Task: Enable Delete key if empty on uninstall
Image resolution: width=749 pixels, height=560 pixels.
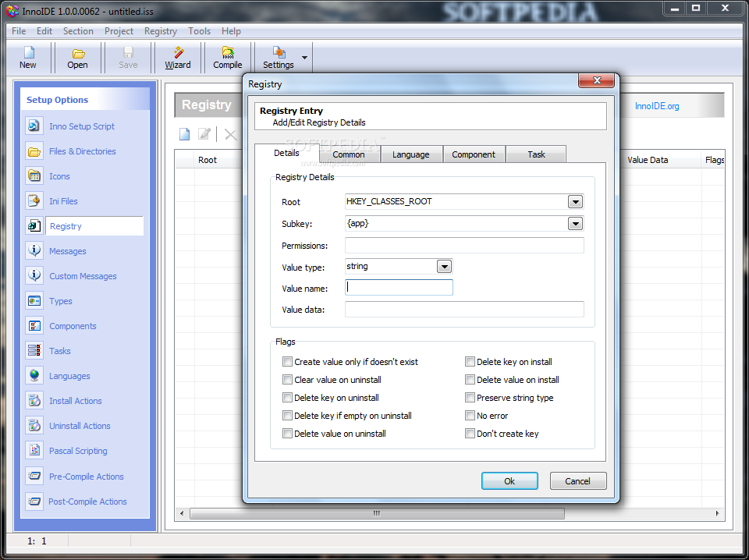Action: 287,416
